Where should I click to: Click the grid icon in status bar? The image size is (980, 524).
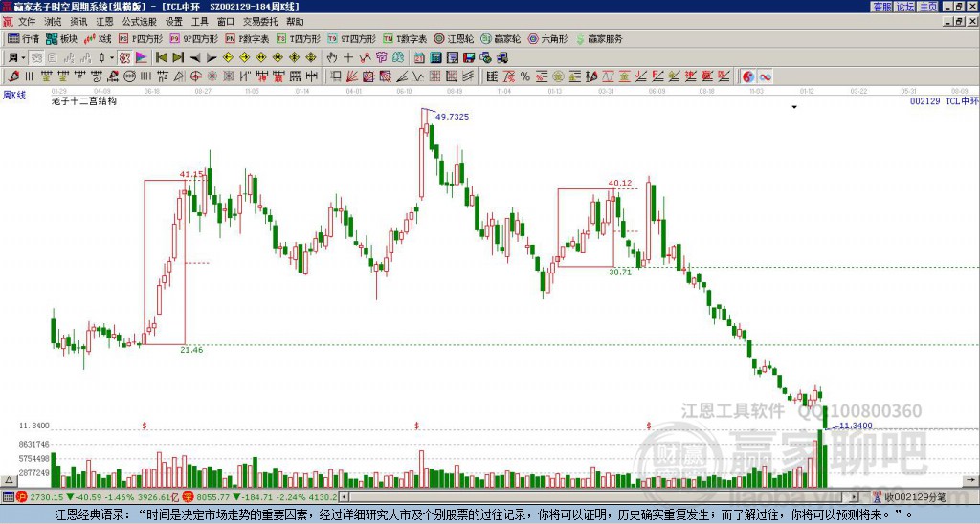(x=8, y=497)
